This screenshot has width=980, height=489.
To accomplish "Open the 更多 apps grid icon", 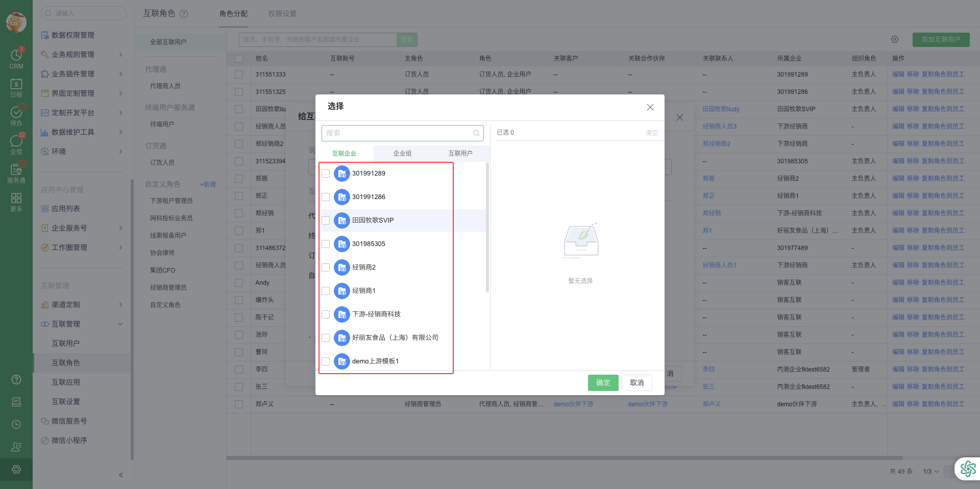I will (x=16, y=201).
